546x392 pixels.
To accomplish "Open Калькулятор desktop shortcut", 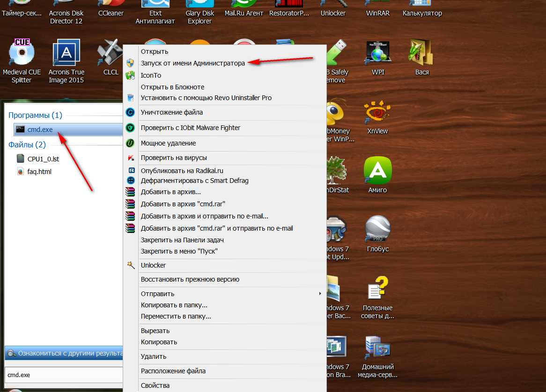I will click(x=422, y=9).
